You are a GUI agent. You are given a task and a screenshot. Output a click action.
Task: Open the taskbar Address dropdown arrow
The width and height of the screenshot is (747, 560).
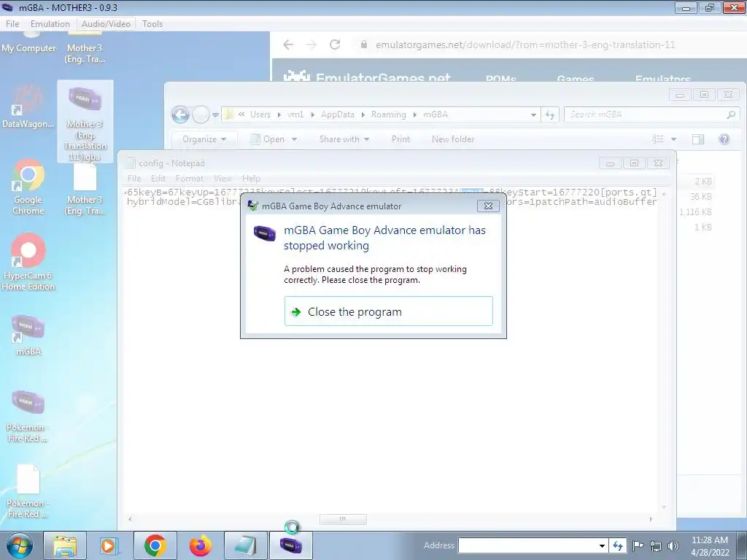click(602, 545)
